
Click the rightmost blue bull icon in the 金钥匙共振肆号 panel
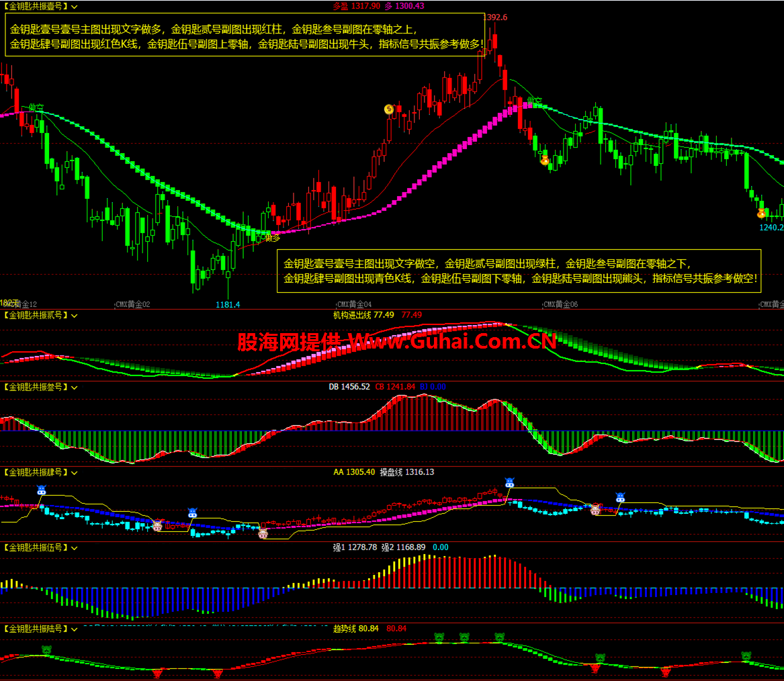point(620,498)
